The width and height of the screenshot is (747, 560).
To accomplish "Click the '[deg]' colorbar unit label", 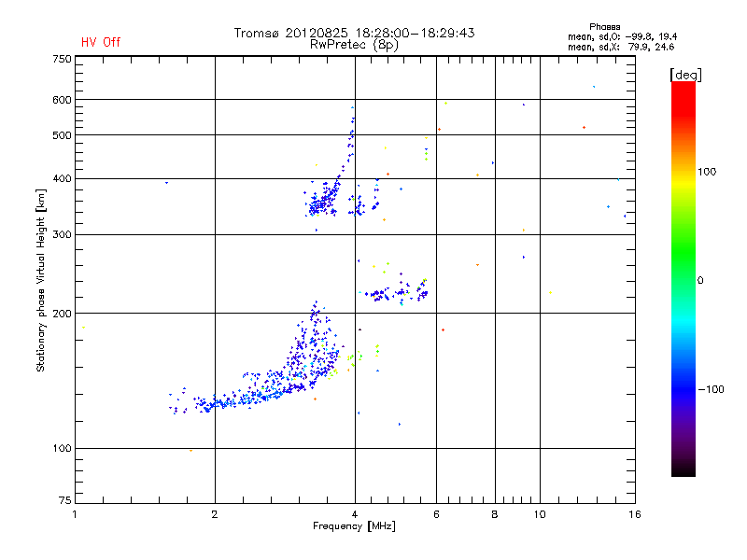I will pos(685,75).
